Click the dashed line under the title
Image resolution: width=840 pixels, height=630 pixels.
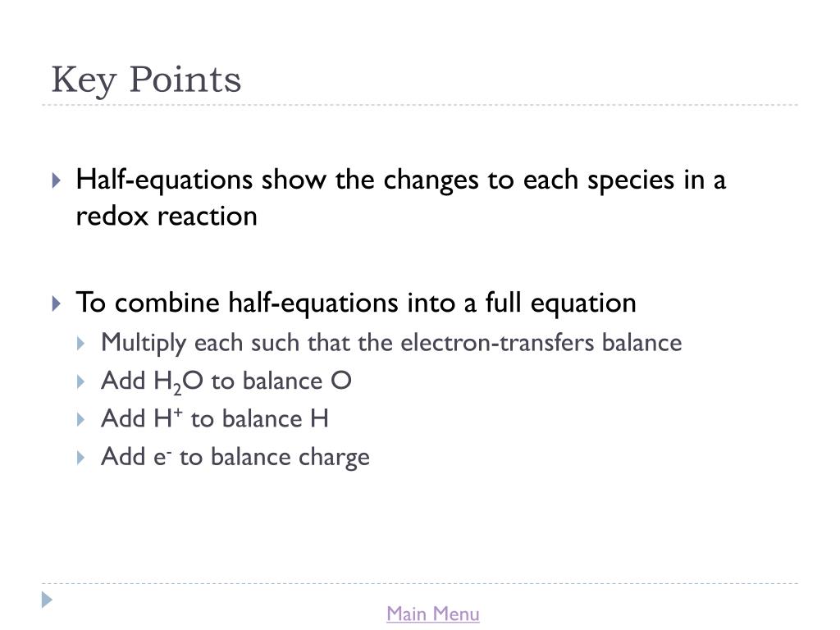(420, 105)
